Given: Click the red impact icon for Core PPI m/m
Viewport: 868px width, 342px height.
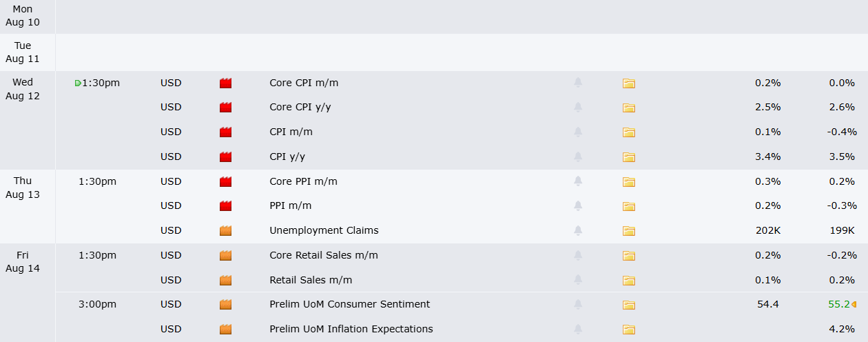Looking at the screenshot, I should (225, 182).
